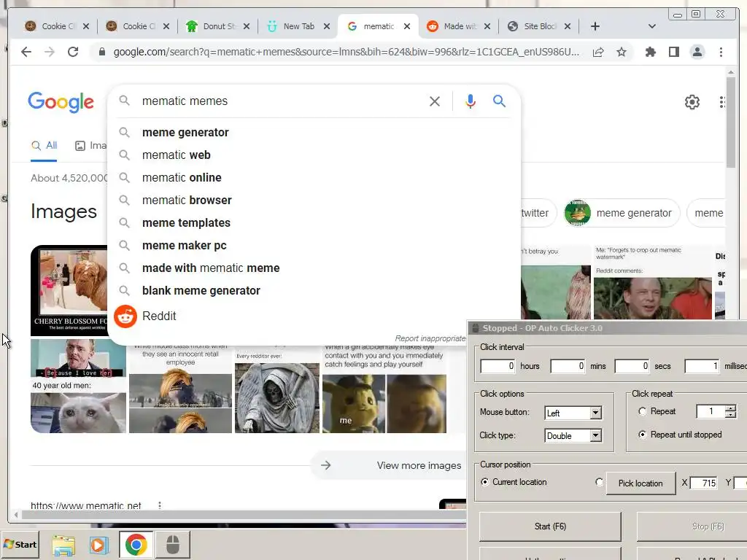Image resolution: width=747 pixels, height=560 pixels.
Task: Open Chrome's three-dot menu
Action: click(x=721, y=52)
